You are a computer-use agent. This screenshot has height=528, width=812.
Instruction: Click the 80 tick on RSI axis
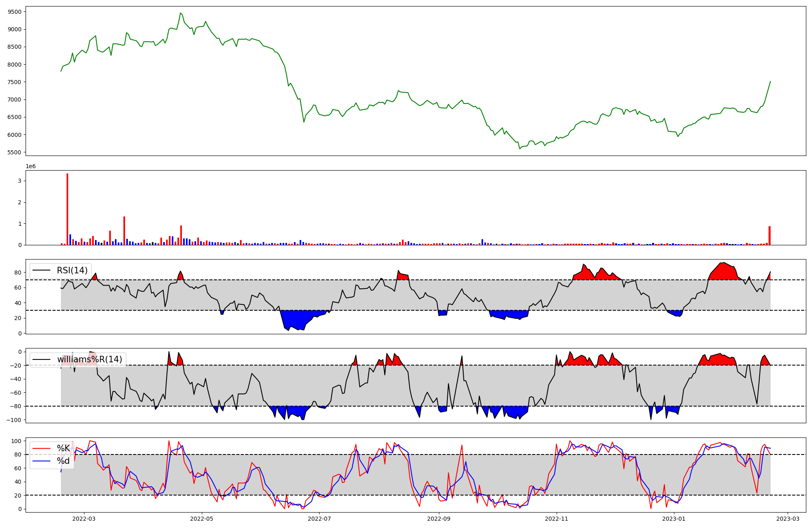coord(18,273)
